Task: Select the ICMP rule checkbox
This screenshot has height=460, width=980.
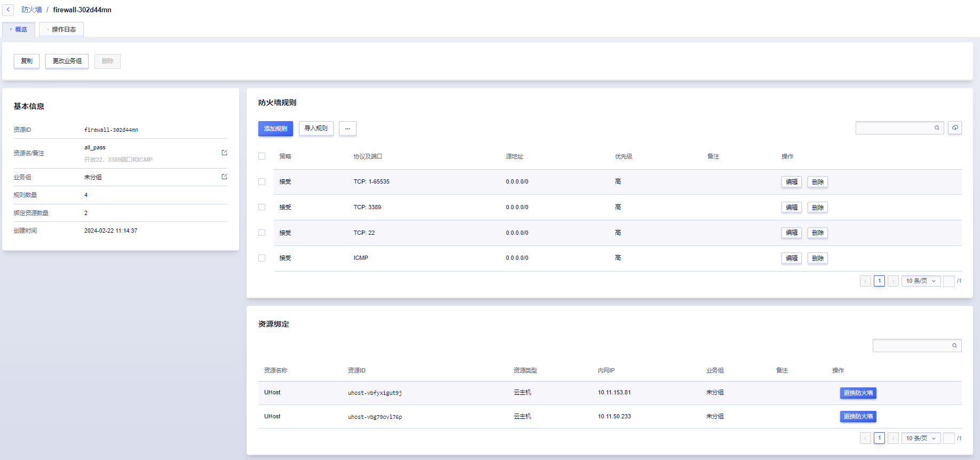Action: pyautogui.click(x=262, y=258)
